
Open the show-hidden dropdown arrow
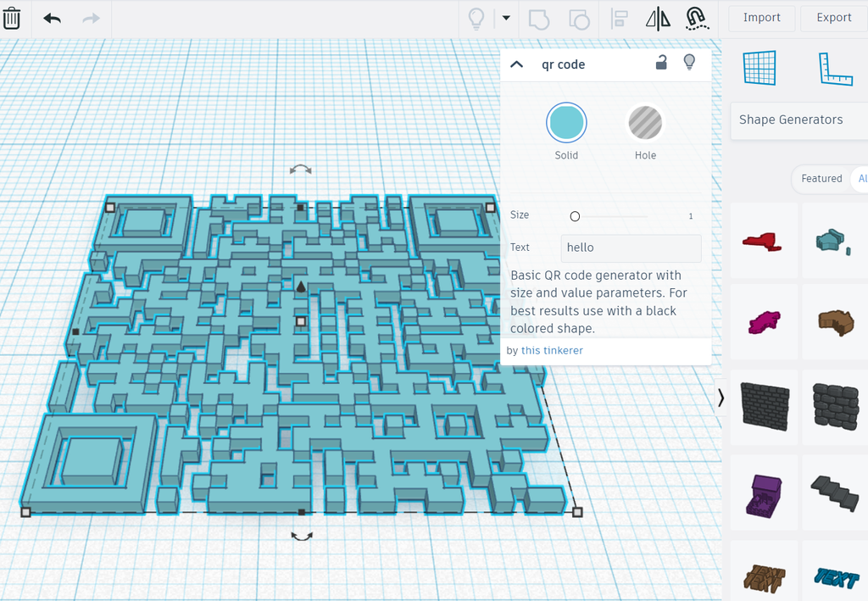[x=505, y=18]
